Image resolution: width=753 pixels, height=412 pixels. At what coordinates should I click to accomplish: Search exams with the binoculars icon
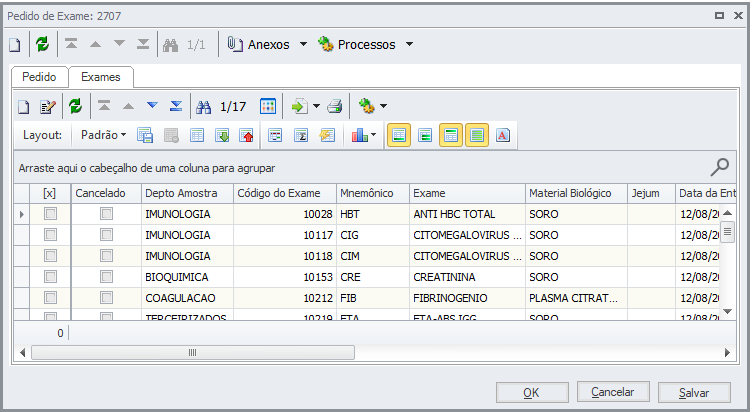point(204,107)
